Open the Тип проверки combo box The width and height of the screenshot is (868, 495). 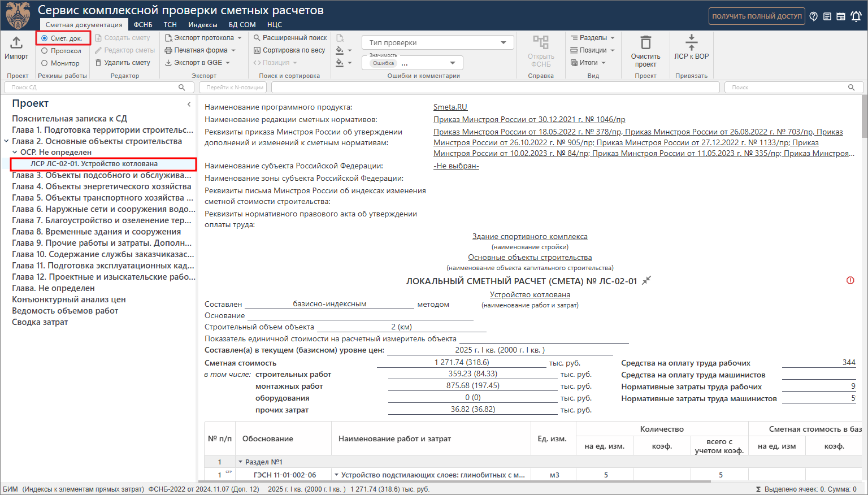click(x=438, y=42)
